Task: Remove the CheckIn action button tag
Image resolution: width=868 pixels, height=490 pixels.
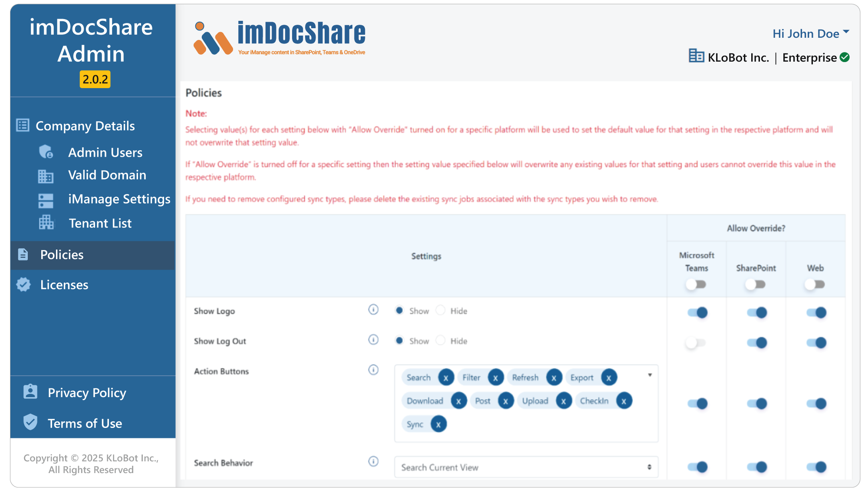Action: click(x=624, y=401)
